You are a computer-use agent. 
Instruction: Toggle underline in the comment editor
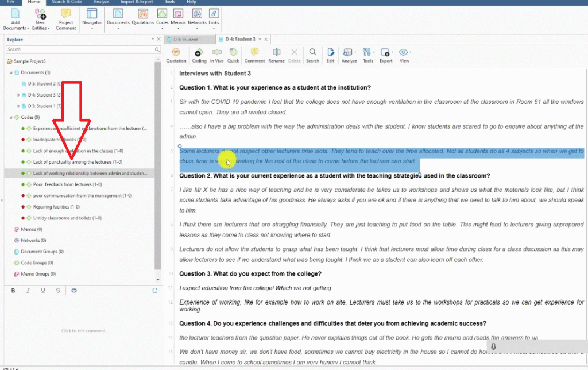pos(43,291)
